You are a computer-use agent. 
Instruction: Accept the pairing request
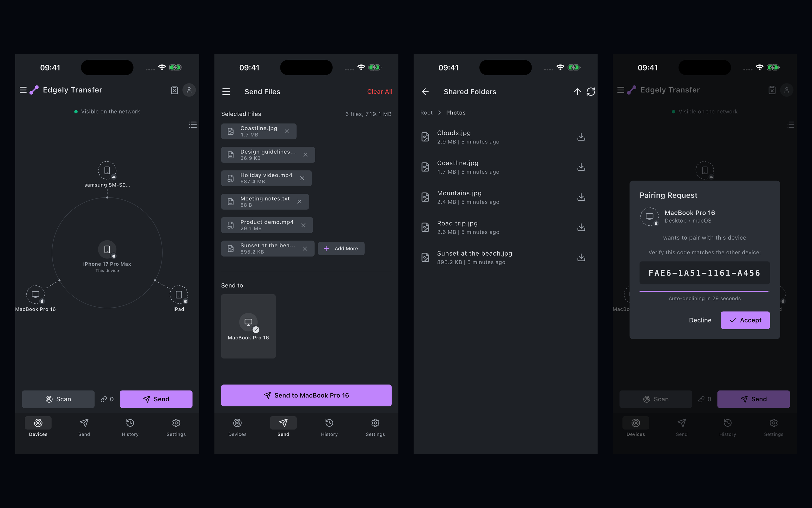click(x=745, y=320)
